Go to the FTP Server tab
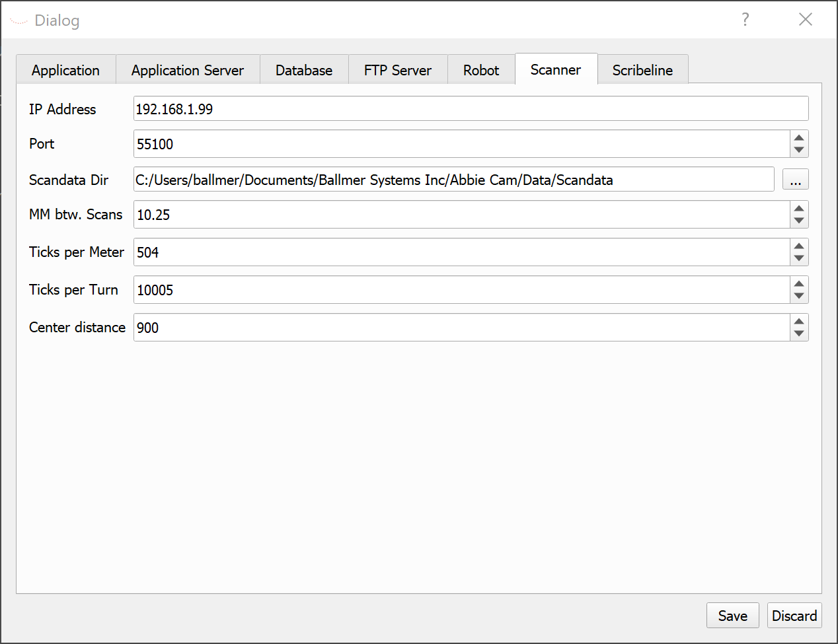 click(x=398, y=70)
